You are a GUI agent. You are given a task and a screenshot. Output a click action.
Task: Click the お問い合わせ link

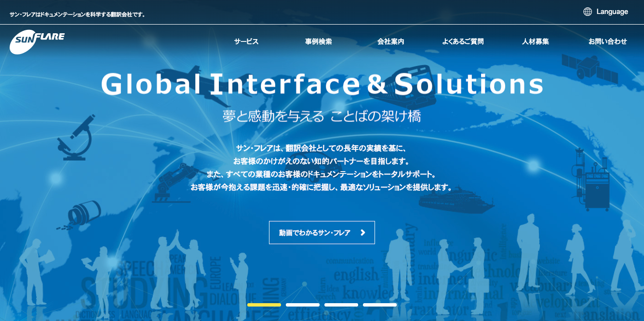click(x=607, y=41)
